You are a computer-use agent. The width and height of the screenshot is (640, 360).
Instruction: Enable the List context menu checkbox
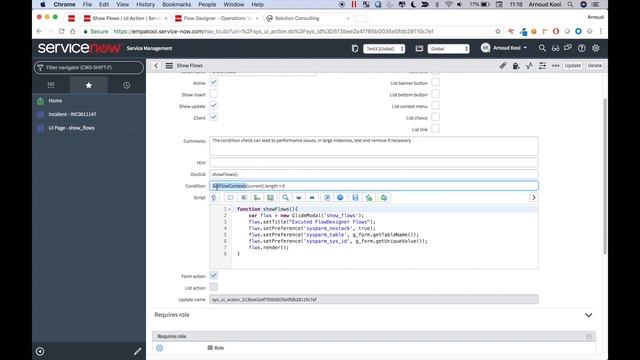[436, 106]
